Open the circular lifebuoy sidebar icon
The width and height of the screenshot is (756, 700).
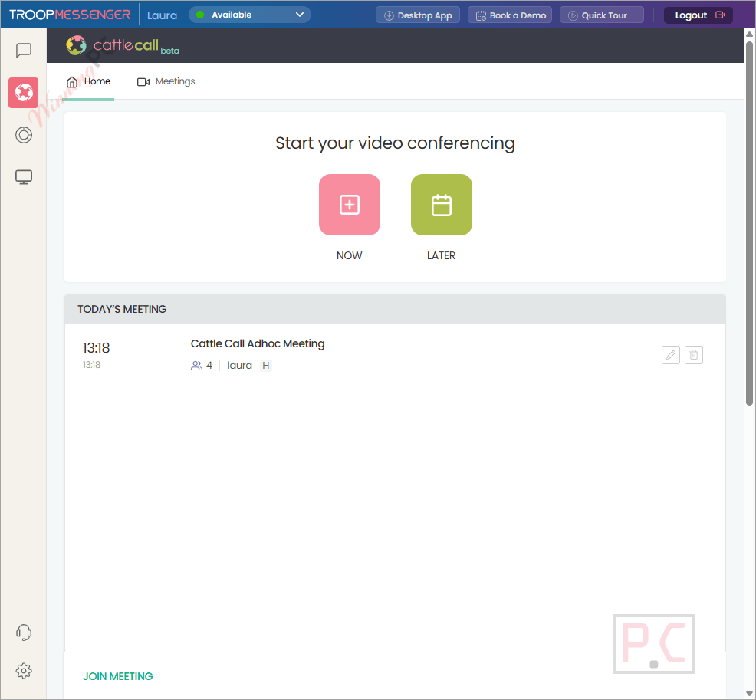(23, 135)
